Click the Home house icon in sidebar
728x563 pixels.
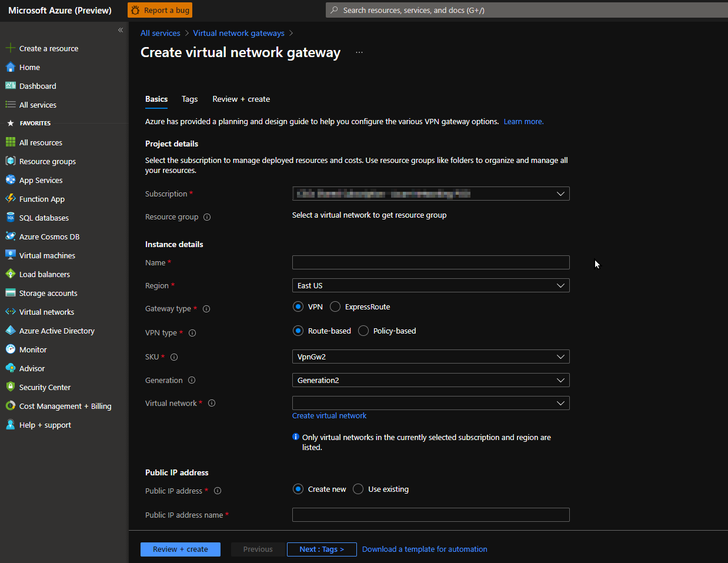(10, 67)
